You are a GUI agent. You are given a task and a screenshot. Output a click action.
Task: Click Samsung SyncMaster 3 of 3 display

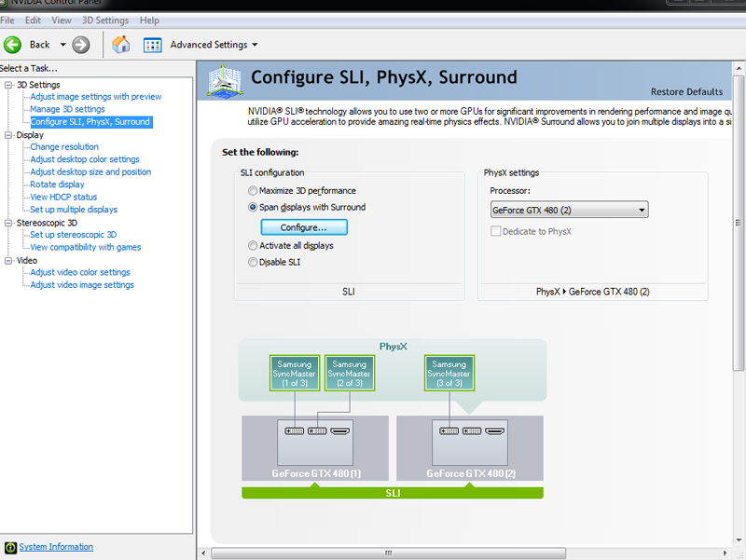click(449, 373)
